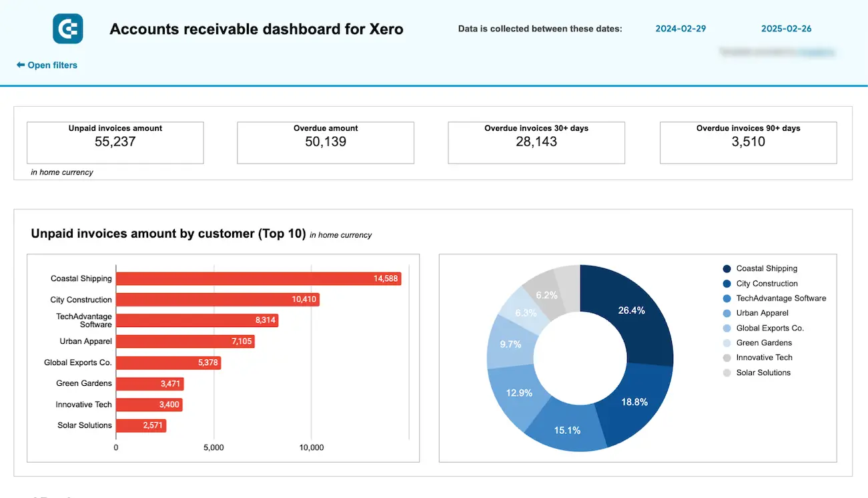Click the Coastal Shipping bar showing 14,588
This screenshot has width=868, height=498.
click(x=258, y=278)
